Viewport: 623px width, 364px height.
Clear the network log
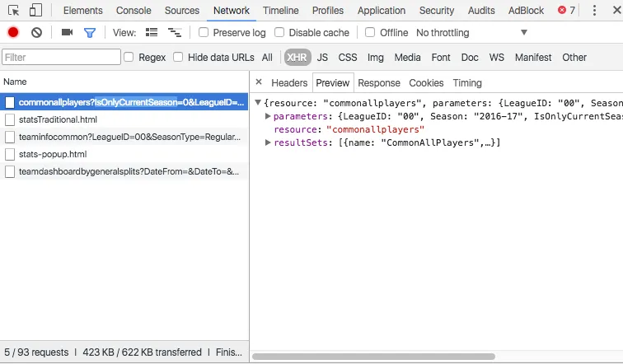pyautogui.click(x=36, y=32)
